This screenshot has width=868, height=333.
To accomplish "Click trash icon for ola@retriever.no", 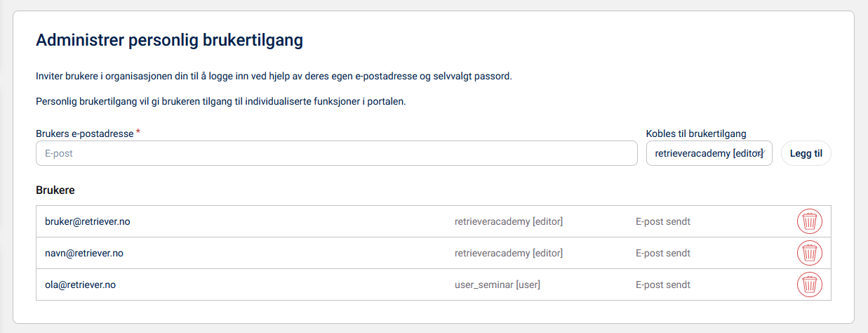I will click(809, 285).
